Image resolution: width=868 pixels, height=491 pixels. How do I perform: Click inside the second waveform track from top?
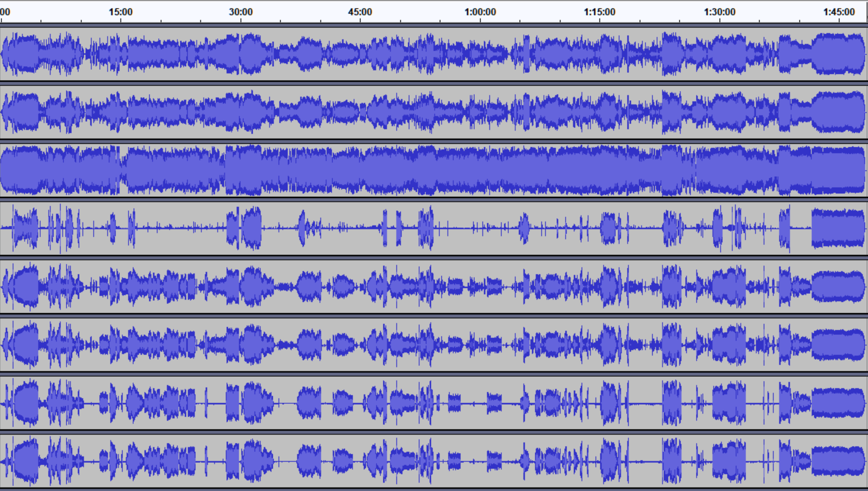(x=434, y=112)
